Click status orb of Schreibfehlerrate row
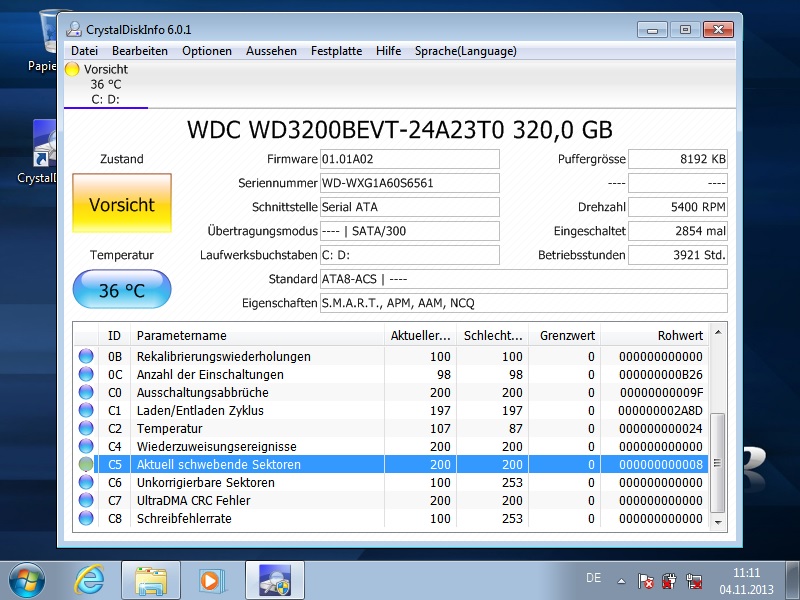The height and width of the screenshot is (600, 800). pyautogui.click(x=86, y=518)
